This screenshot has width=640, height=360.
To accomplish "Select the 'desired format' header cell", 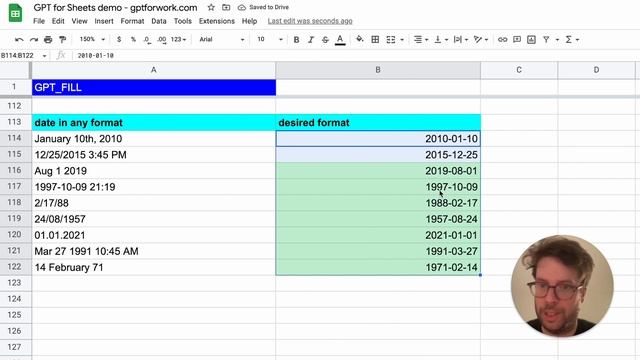I will pos(378,122).
